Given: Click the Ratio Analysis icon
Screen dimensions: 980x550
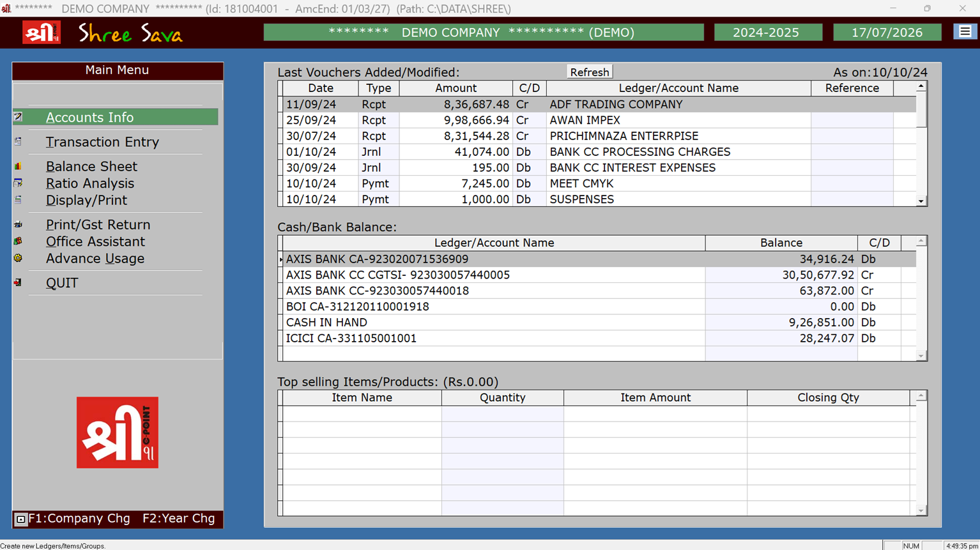Looking at the screenshot, I should coord(18,183).
